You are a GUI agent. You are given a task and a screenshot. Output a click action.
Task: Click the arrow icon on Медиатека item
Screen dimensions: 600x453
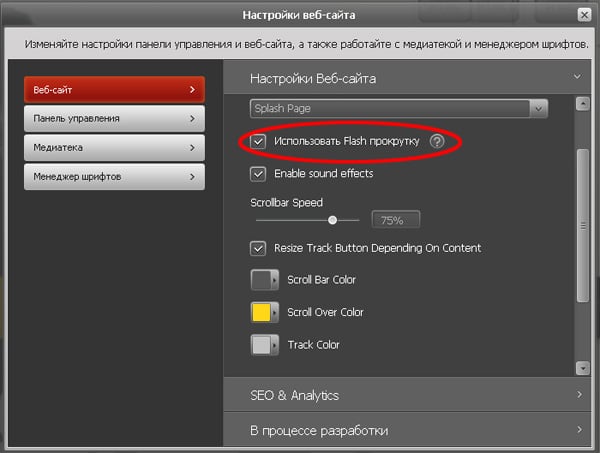click(191, 147)
